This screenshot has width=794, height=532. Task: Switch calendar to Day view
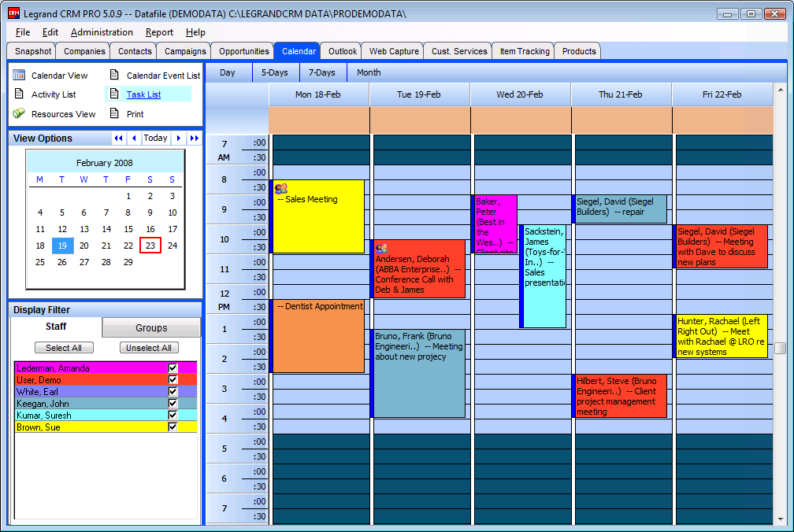(228, 72)
